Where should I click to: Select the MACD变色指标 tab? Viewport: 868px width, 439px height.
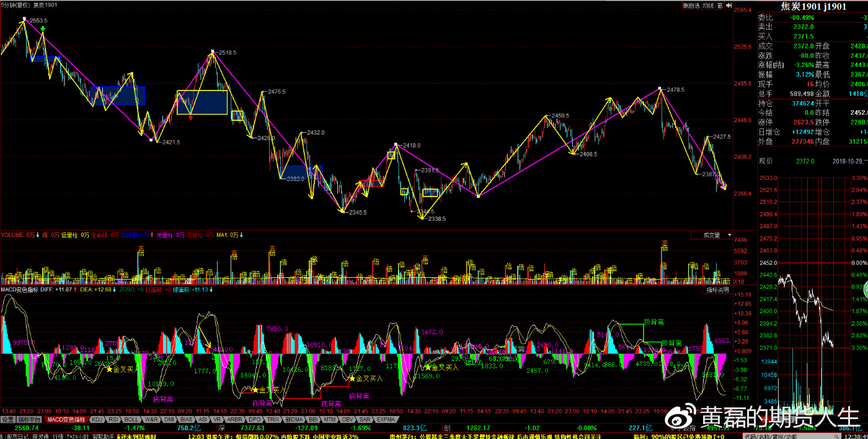coord(66,419)
